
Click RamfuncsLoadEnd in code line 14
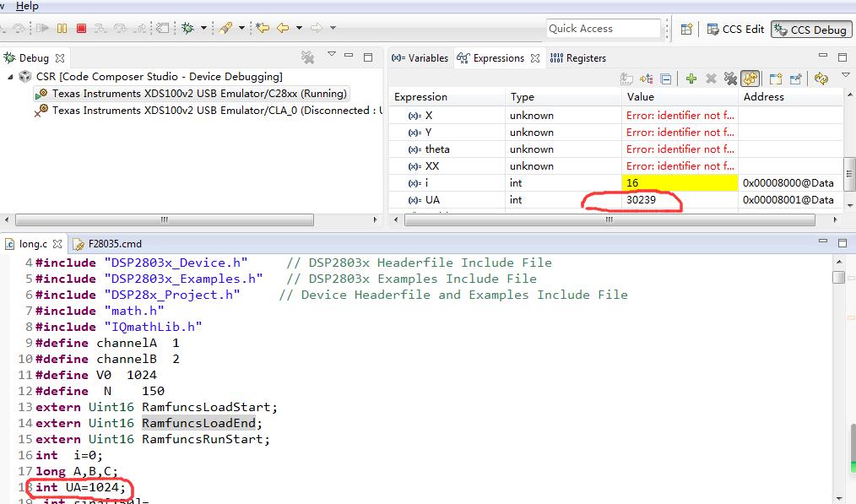198,423
